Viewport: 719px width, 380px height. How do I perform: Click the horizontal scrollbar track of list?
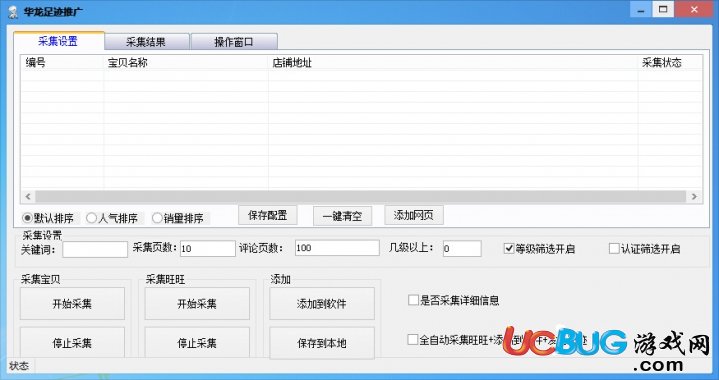pos(361,197)
